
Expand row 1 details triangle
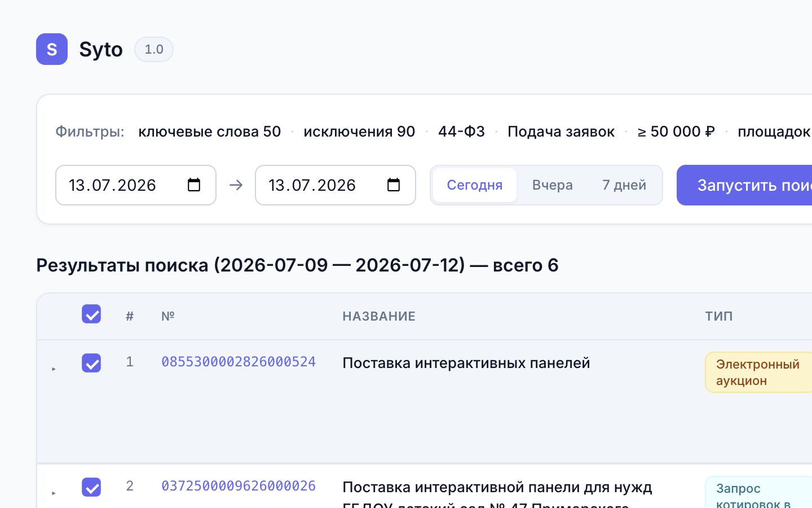click(54, 369)
